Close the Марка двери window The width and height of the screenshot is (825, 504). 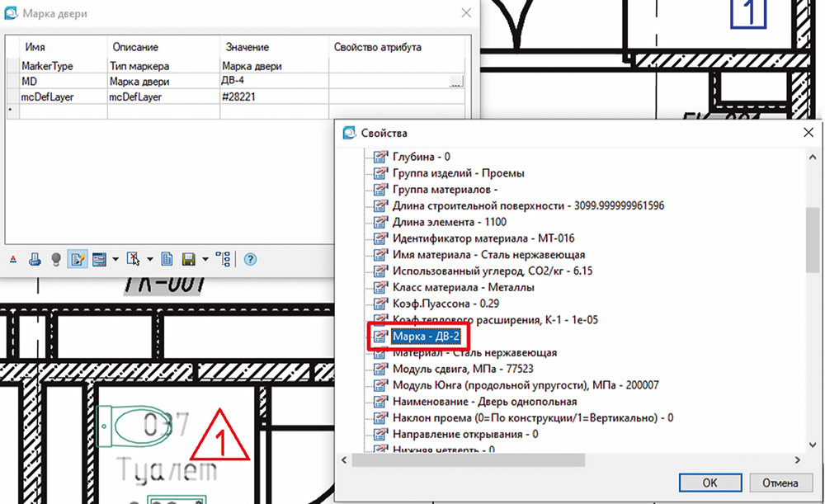pos(466,13)
